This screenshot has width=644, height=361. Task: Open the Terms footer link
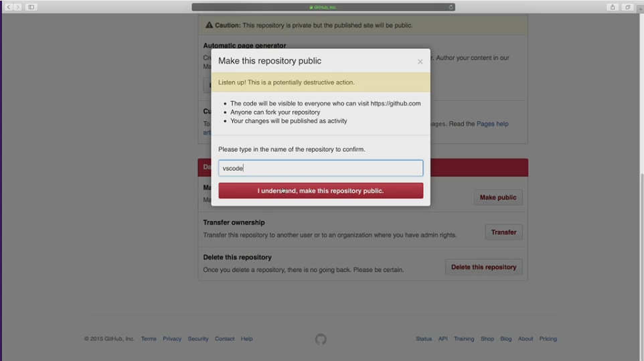click(149, 339)
